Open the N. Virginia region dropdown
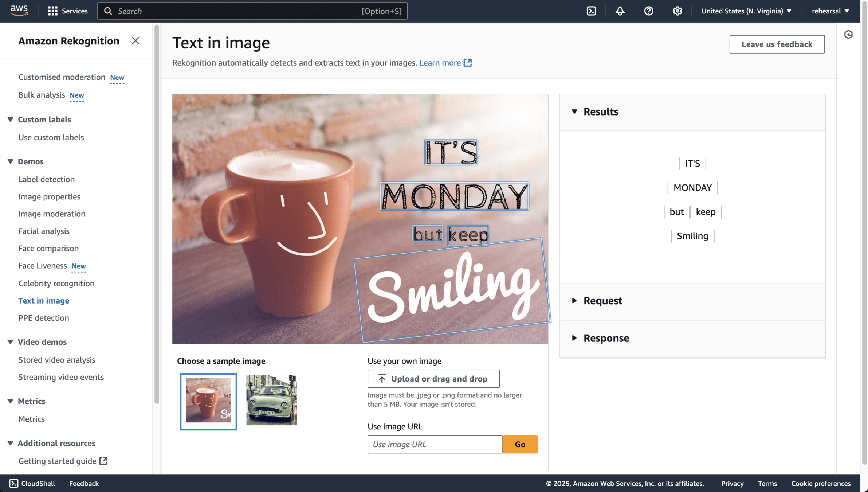 pyautogui.click(x=746, y=11)
